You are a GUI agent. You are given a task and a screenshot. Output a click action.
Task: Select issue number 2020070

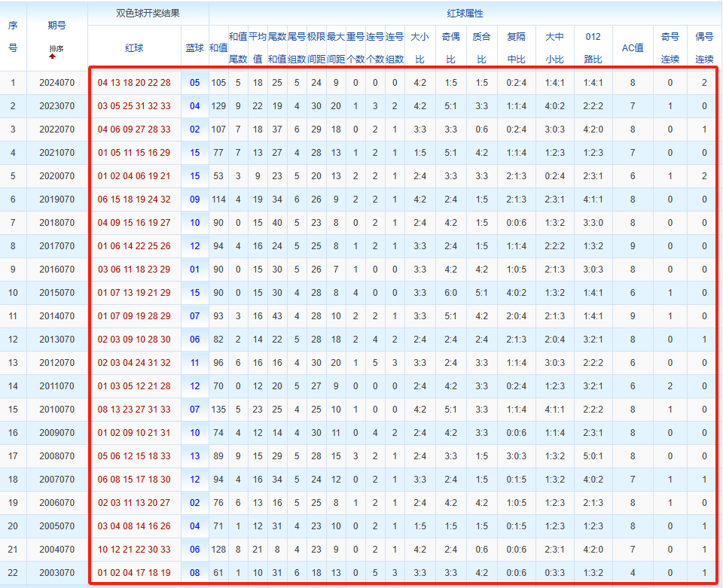(x=56, y=176)
